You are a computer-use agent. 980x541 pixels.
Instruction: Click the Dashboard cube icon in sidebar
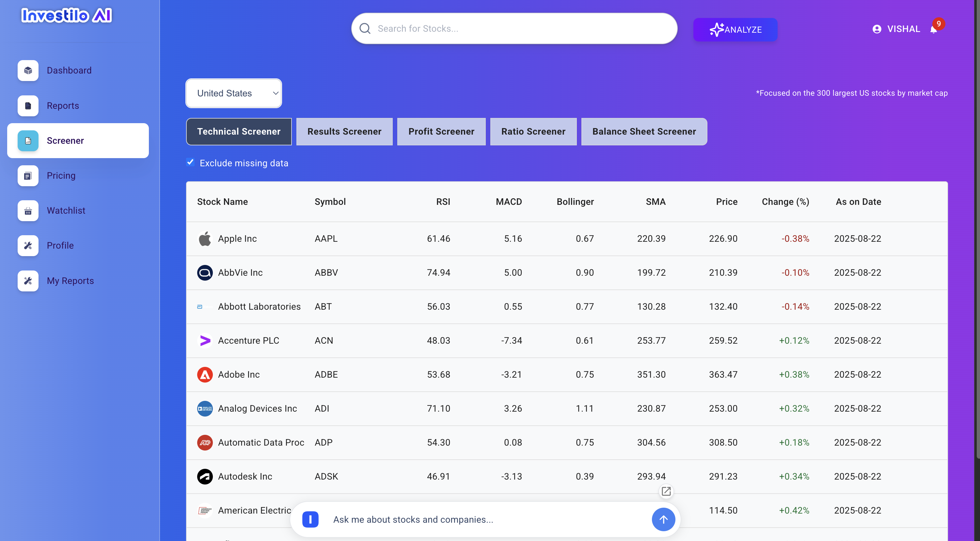point(28,71)
